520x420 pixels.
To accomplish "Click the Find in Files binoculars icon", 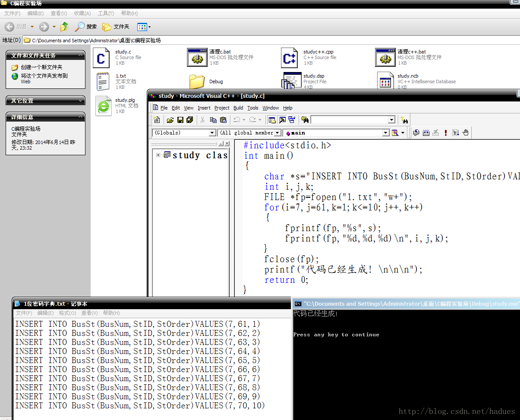I will 305,120.
